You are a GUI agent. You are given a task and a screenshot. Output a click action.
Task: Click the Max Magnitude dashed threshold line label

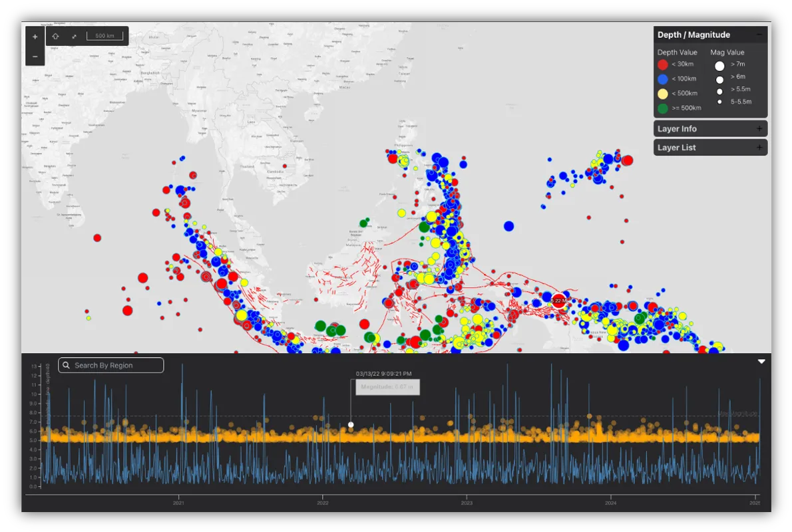[x=737, y=413]
